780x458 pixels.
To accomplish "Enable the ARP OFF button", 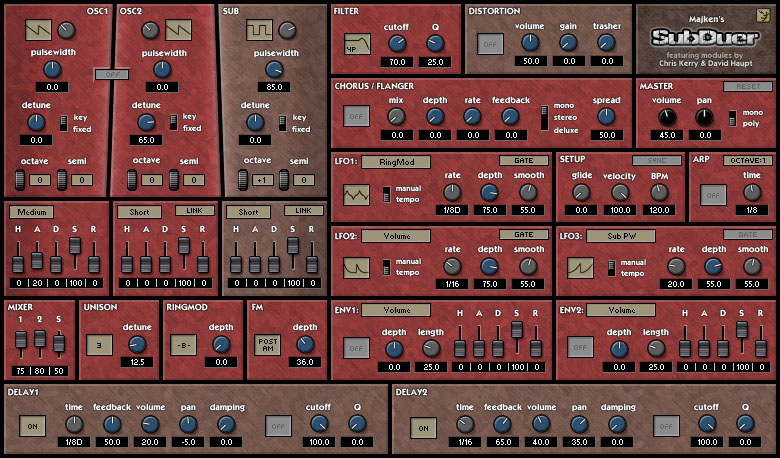I will 713,195.
